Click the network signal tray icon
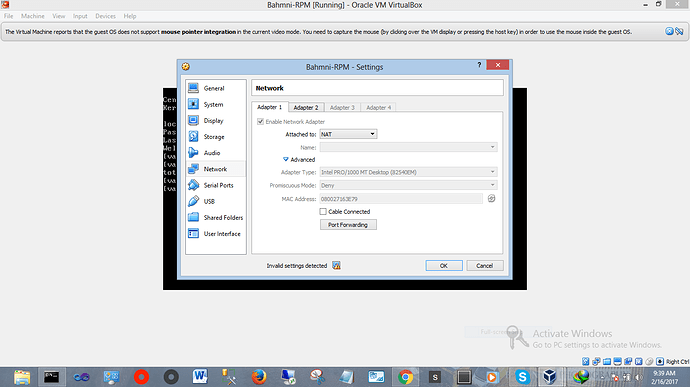 (x=626, y=377)
